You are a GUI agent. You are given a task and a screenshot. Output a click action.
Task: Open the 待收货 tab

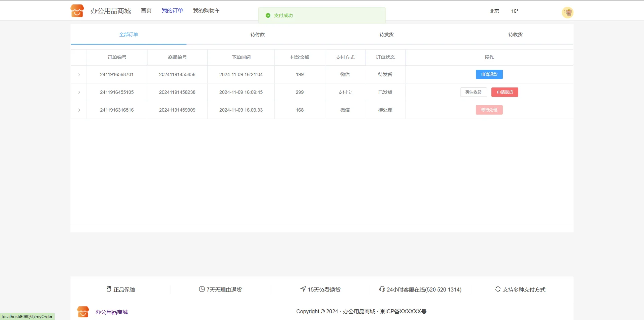[515, 35]
